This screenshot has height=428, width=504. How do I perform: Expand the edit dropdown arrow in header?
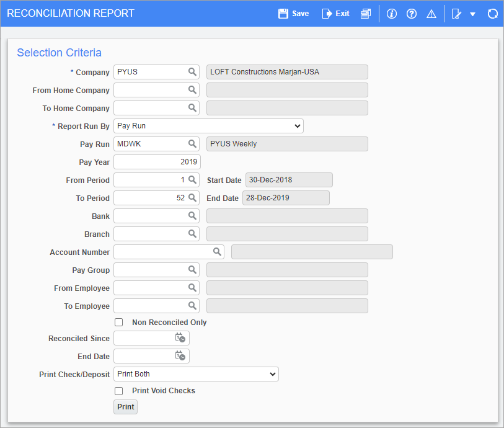(472, 14)
